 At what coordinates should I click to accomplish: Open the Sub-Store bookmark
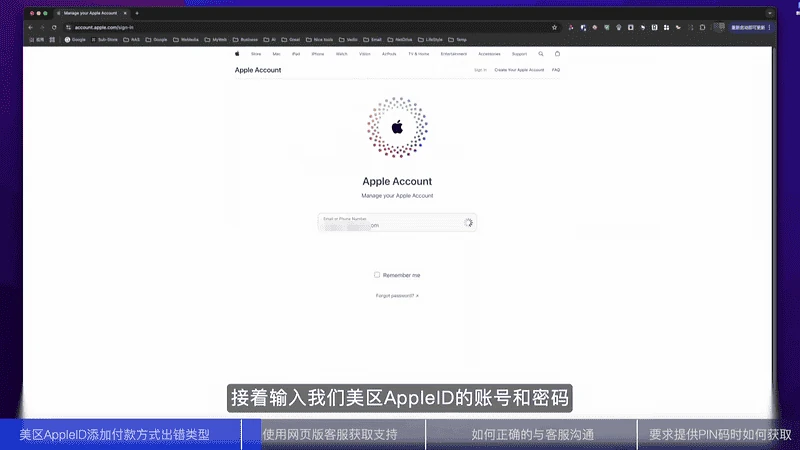[105, 40]
